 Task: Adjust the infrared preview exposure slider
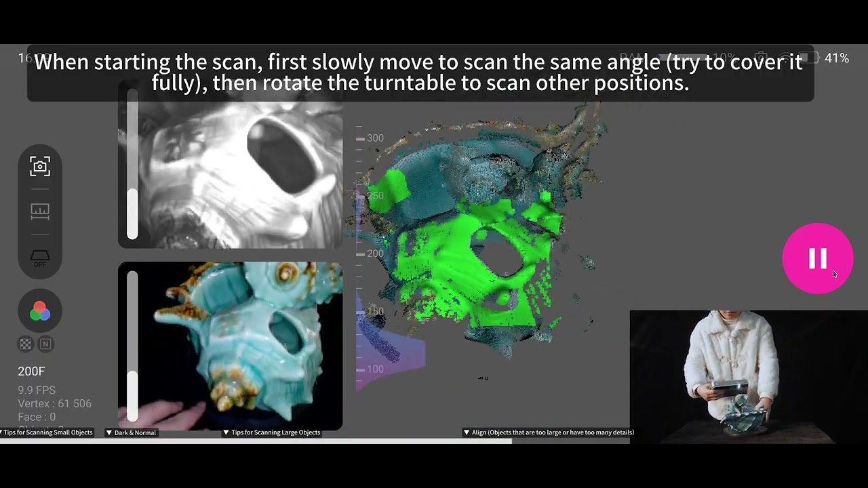(x=132, y=163)
